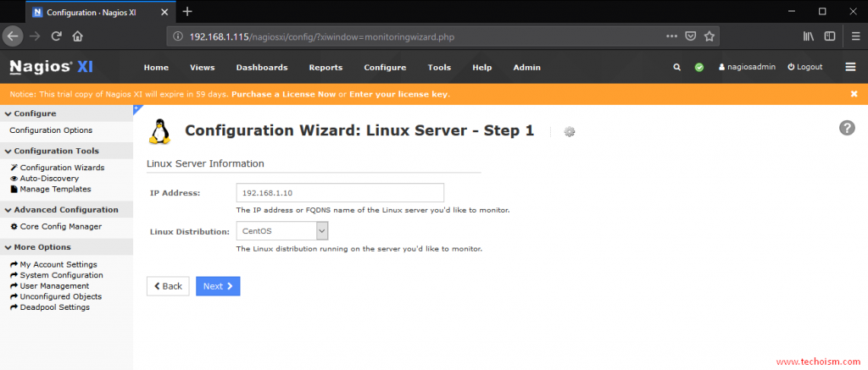Open the Help menu
Image resolution: width=868 pixels, height=370 pixels.
(x=481, y=68)
